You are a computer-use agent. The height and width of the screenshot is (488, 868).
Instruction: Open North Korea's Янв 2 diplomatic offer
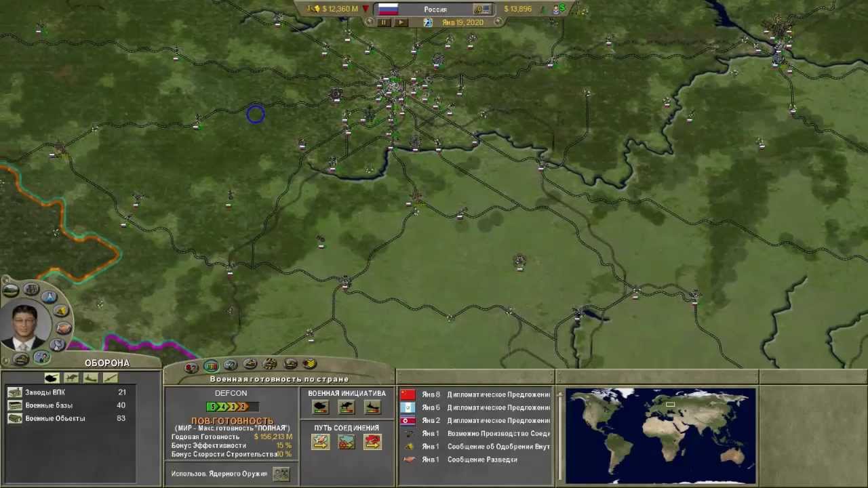coord(475,420)
